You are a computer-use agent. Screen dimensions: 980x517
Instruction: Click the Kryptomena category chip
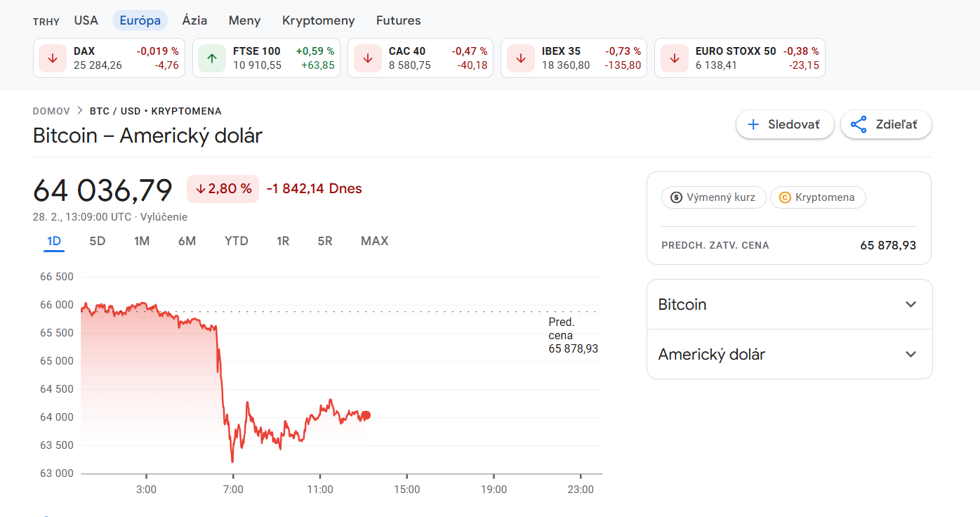coord(818,197)
